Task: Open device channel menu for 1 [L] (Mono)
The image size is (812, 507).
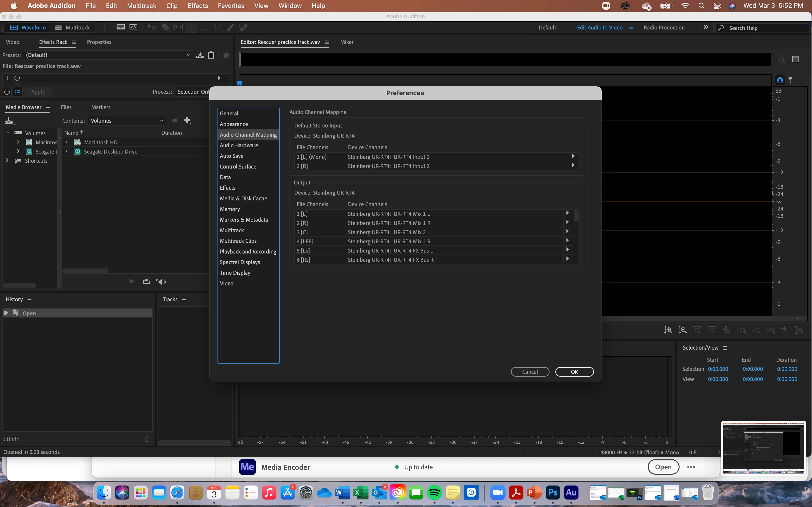Action: pyautogui.click(x=573, y=156)
